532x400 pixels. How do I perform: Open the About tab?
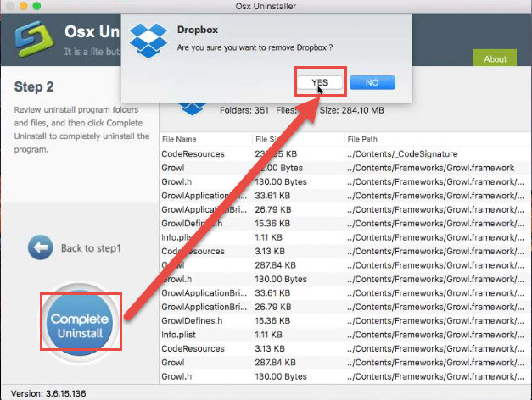pyautogui.click(x=495, y=59)
